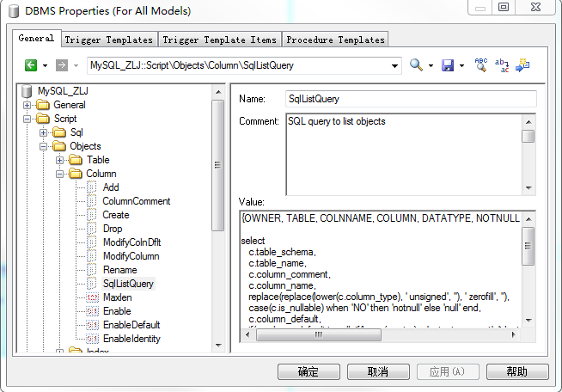Select the Column folder in tree
The height and width of the screenshot is (392, 562).
(x=101, y=174)
